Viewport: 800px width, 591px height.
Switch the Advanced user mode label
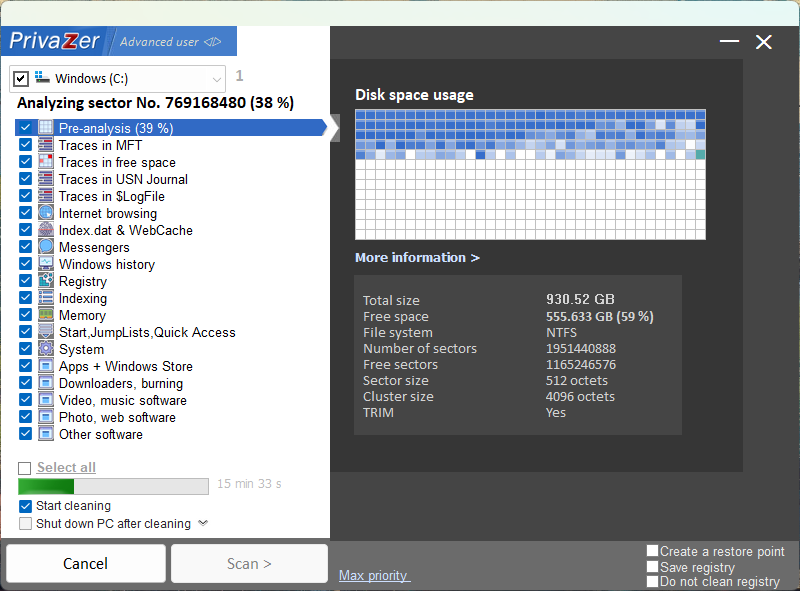[159, 42]
